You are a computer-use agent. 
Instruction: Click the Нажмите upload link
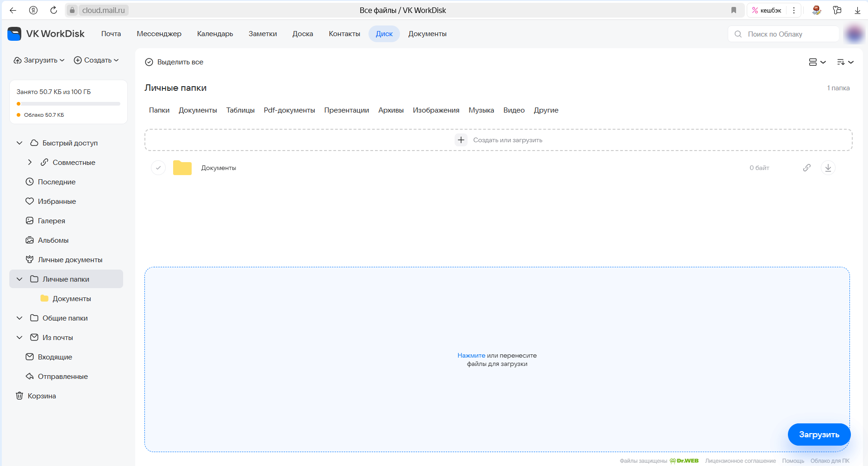471,356
